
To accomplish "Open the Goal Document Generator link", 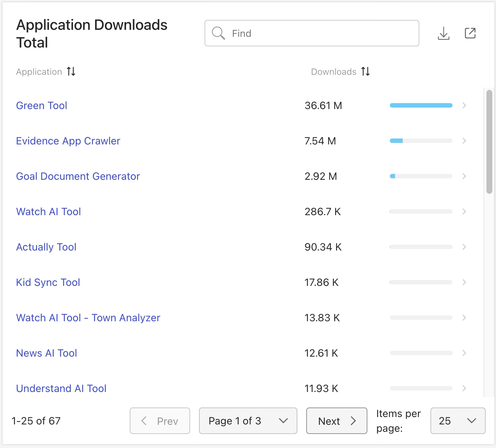I will coord(78,176).
